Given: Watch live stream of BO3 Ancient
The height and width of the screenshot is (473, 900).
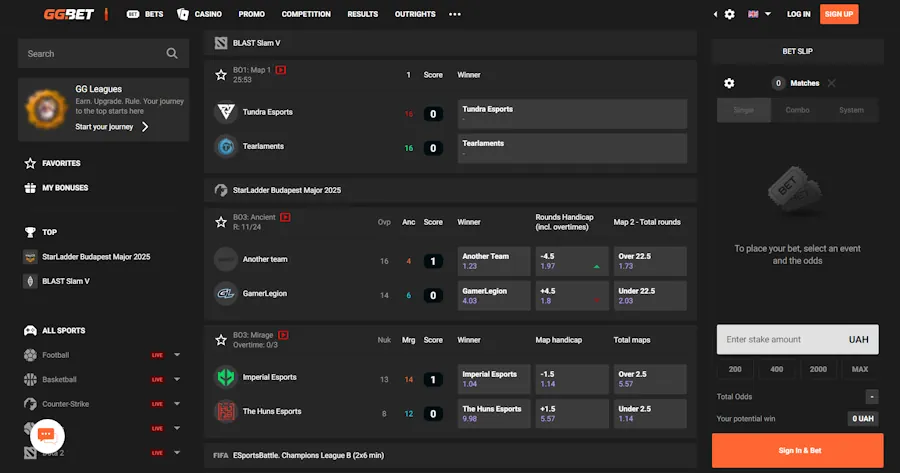Looking at the screenshot, I should 285,217.
